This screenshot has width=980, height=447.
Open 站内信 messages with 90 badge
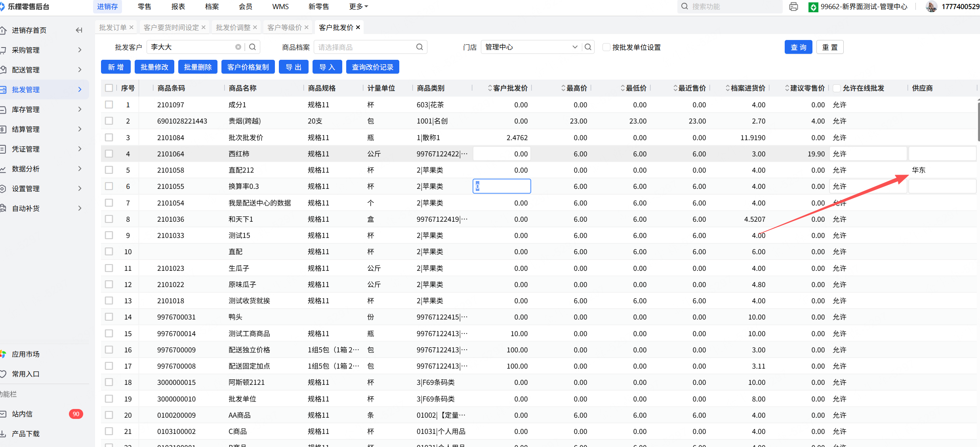click(x=22, y=414)
